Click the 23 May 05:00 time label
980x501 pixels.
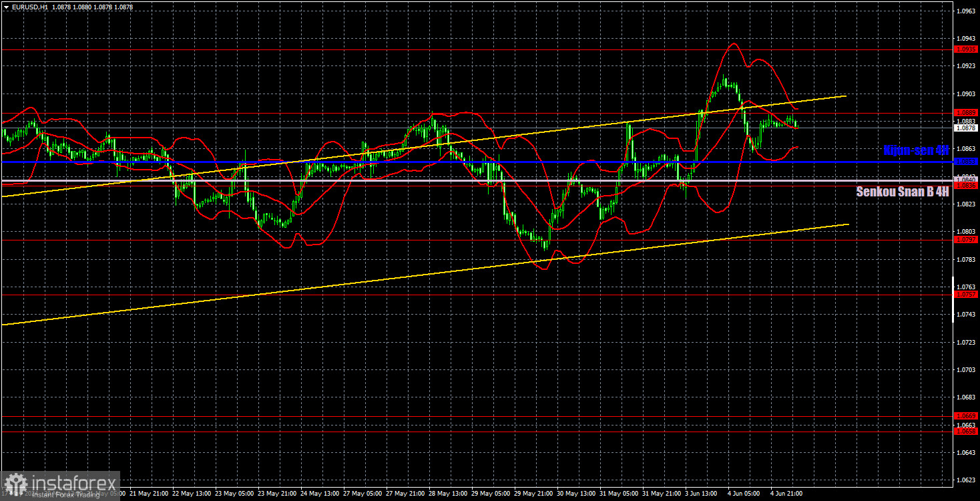(x=234, y=494)
